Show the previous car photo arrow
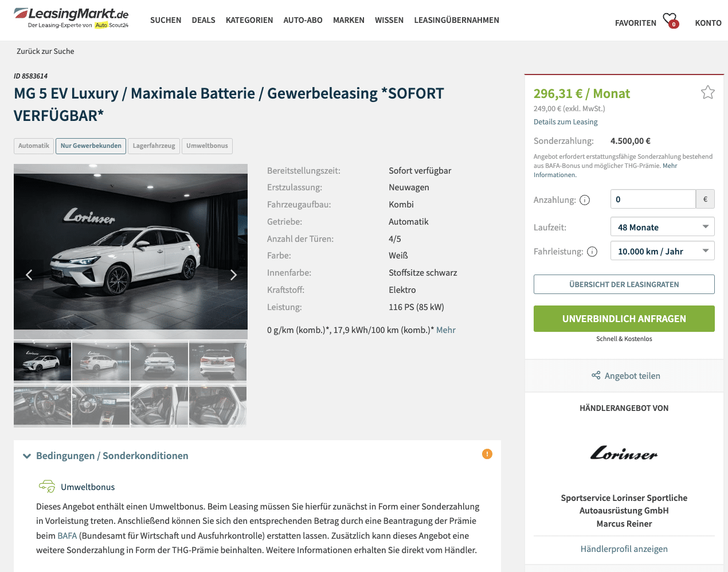The height and width of the screenshot is (572, 728). tap(29, 275)
